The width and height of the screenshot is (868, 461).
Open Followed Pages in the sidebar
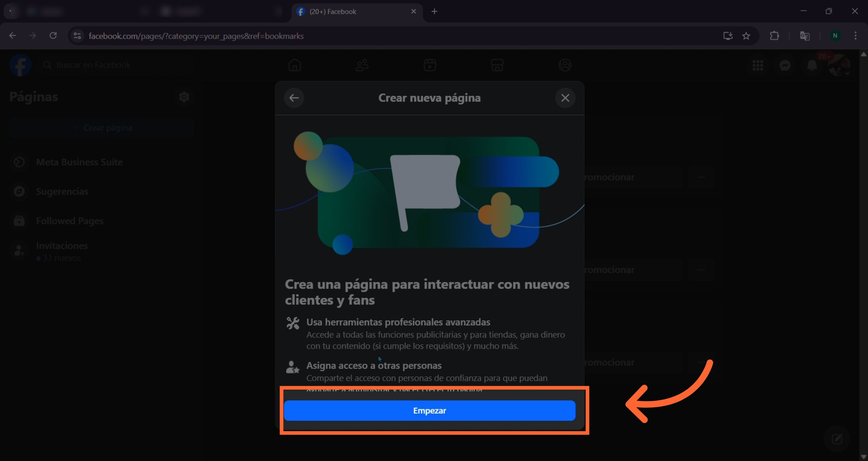click(x=69, y=221)
